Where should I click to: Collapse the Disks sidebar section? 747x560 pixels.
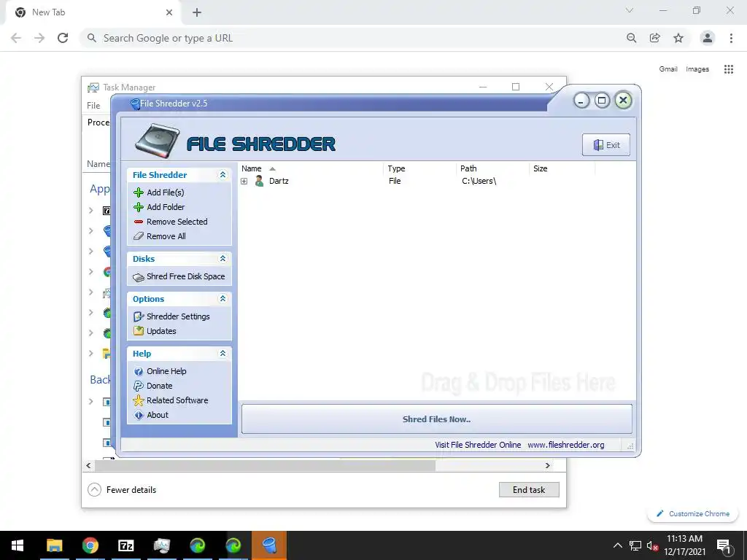click(x=222, y=259)
